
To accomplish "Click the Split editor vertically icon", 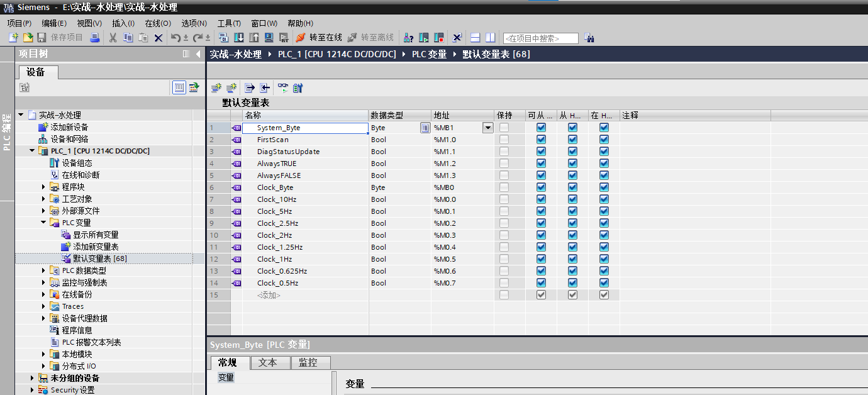I will 491,38.
